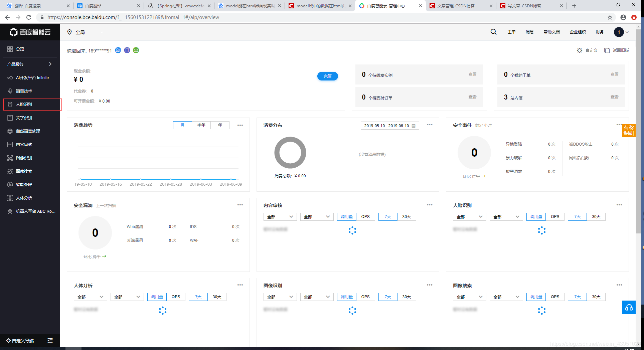Click the blue recharge button
The width and height of the screenshot is (644, 350).
click(327, 76)
